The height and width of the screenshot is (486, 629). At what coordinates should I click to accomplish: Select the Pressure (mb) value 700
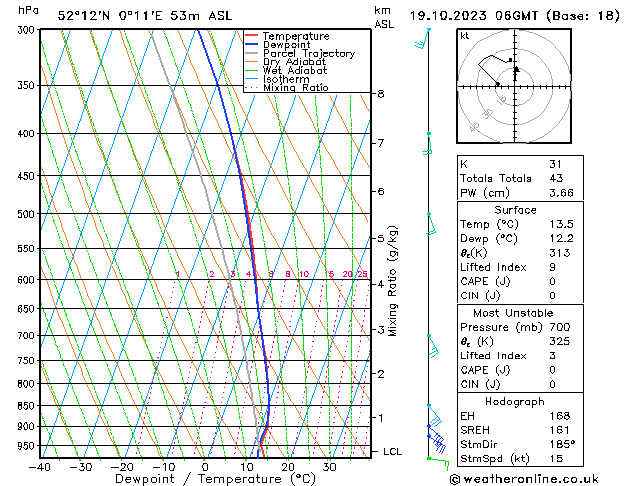pyautogui.click(x=560, y=327)
